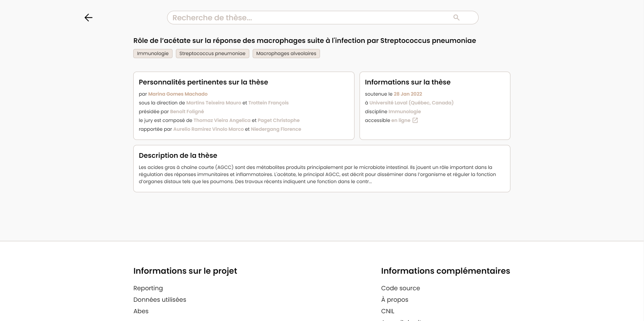644x321 pixels.
Task: Open jury president Benoît Foligné link
Action: [x=187, y=112]
